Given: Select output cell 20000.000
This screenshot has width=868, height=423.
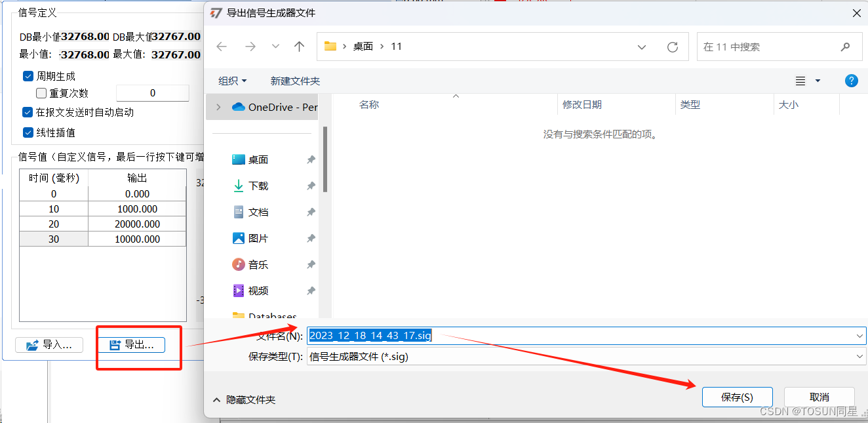Looking at the screenshot, I should 138,224.
